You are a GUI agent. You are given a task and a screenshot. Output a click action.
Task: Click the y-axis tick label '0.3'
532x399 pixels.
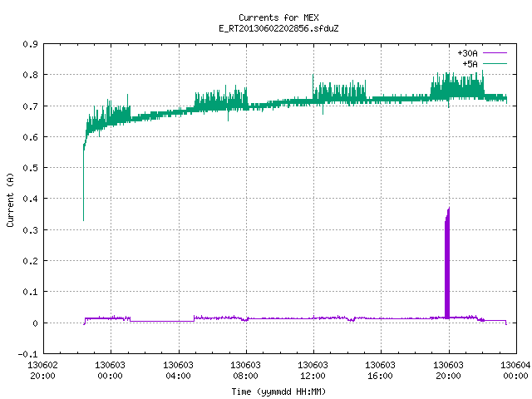coord(30,230)
